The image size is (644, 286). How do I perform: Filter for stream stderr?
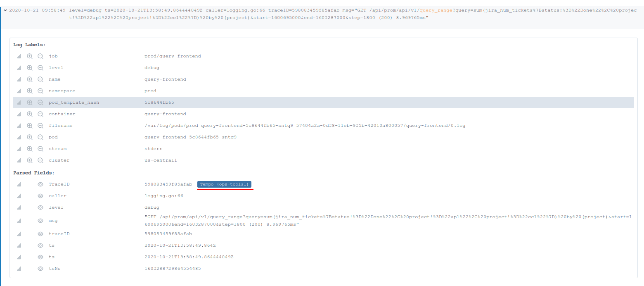pos(30,149)
